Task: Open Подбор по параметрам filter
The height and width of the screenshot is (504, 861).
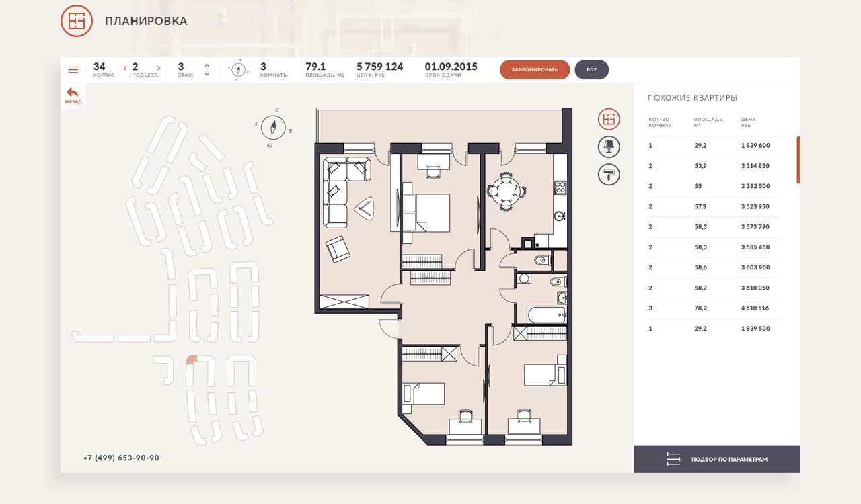Action: 717,459
